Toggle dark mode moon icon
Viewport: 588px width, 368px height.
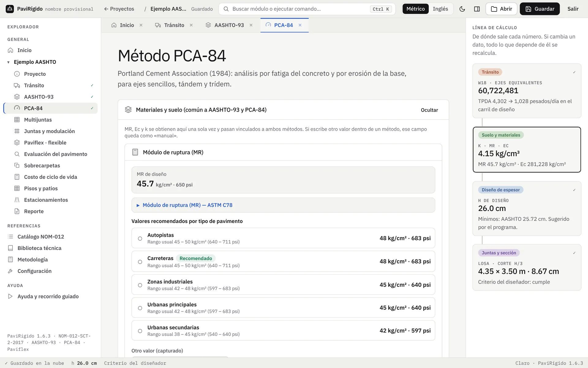coord(462,9)
